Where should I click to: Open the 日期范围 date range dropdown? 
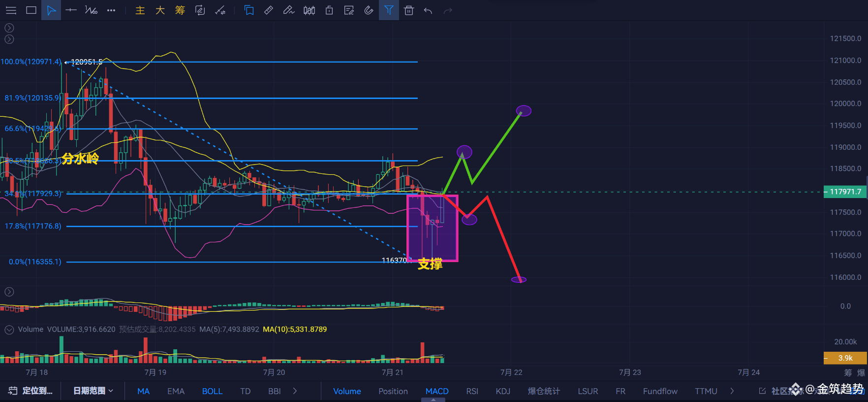93,391
